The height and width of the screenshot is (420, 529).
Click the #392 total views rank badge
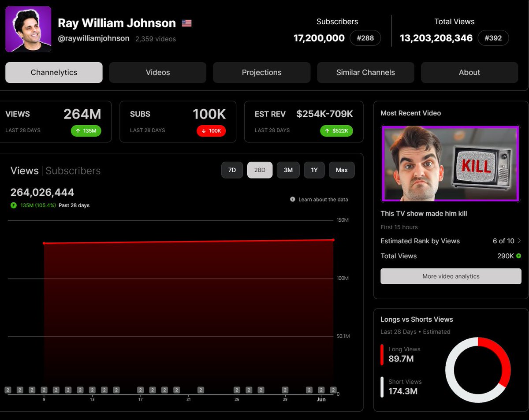pos(493,38)
